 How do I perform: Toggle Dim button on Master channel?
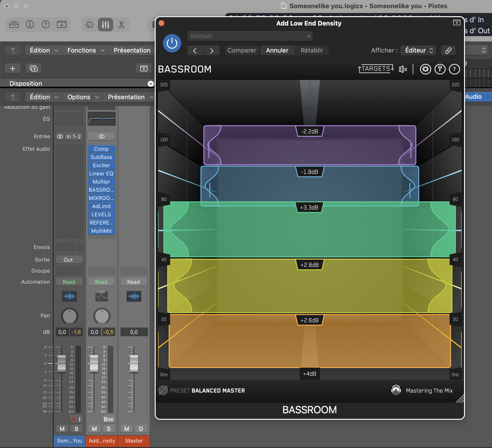pyautogui.click(x=141, y=429)
